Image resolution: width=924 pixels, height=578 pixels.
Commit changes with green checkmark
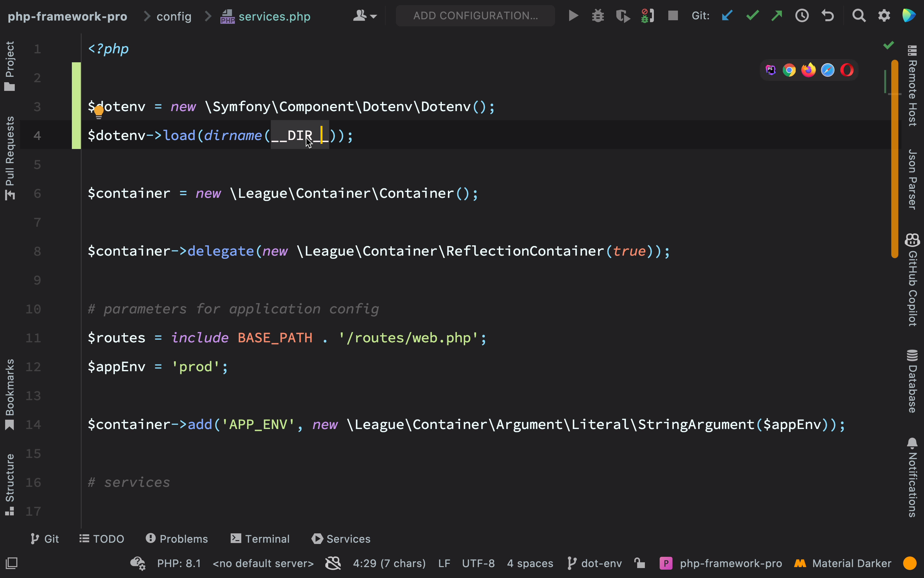coord(753,16)
